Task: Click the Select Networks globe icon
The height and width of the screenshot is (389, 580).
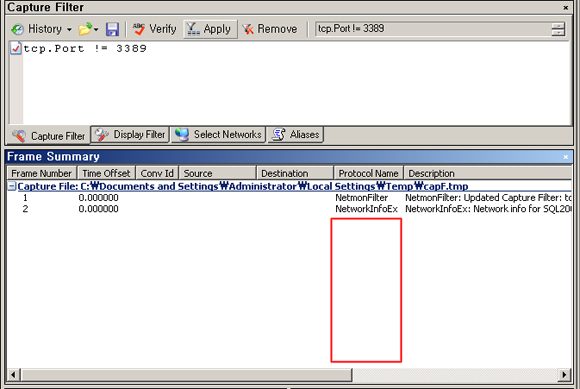Action: [182, 135]
